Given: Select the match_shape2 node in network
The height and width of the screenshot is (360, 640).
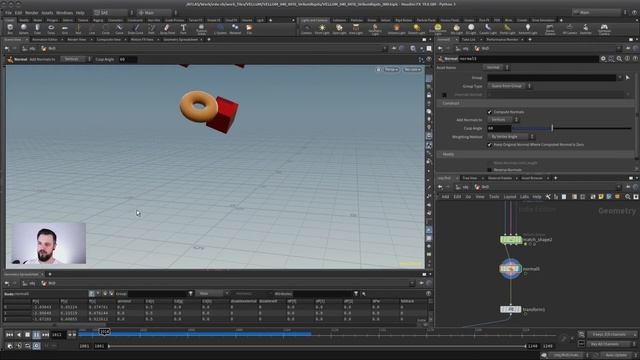Looking at the screenshot, I should (x=511, y=240).
